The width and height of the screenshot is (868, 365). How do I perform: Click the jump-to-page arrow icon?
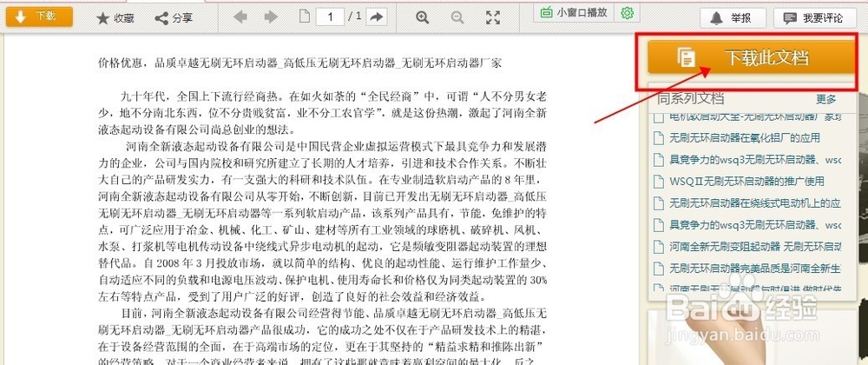click(x=376, y=17)
